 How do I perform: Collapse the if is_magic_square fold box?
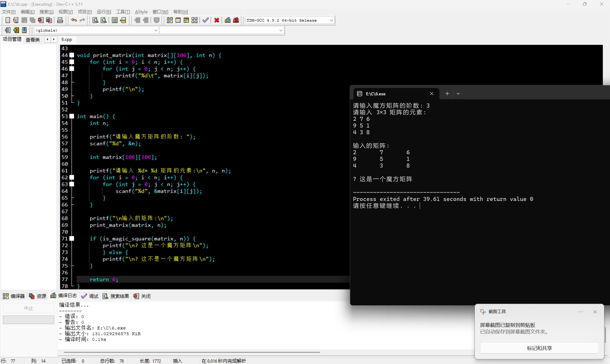pos(72,238)
